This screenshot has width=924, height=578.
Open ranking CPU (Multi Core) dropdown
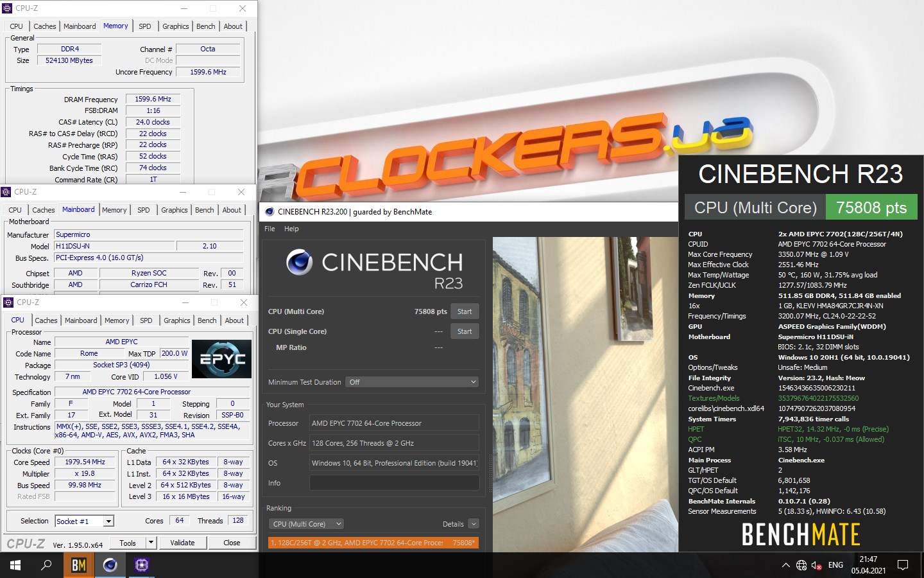[x=306, y=524]
